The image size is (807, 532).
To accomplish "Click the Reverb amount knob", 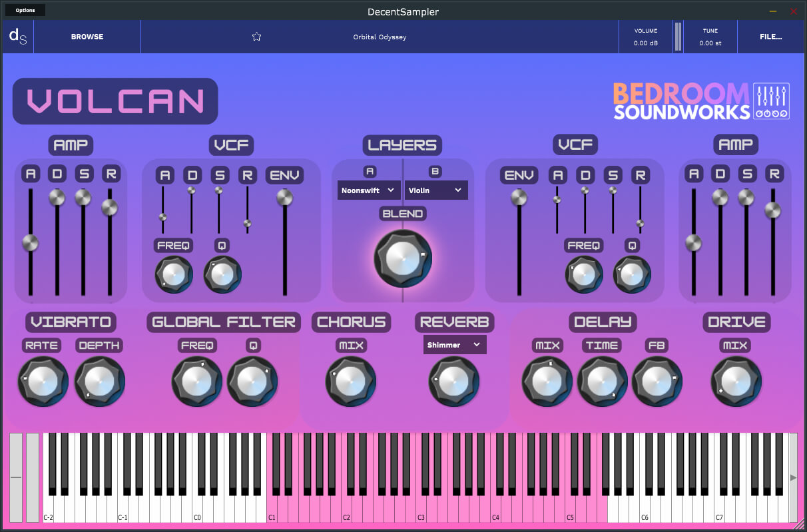I will 454,382.
